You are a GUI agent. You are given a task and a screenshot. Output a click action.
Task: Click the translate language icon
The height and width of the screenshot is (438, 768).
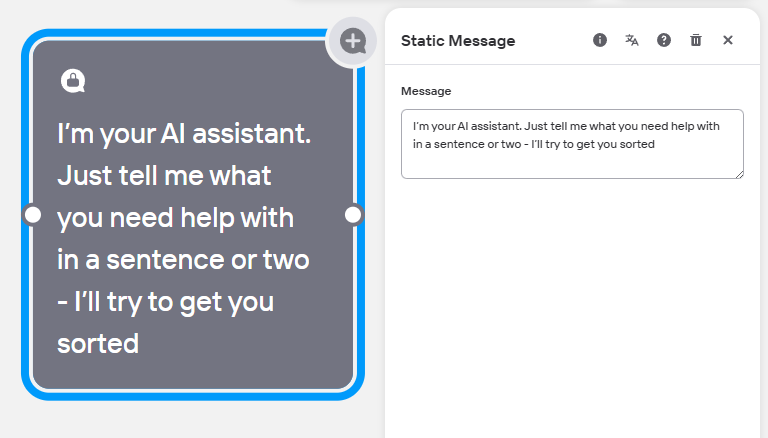point(632,40)
